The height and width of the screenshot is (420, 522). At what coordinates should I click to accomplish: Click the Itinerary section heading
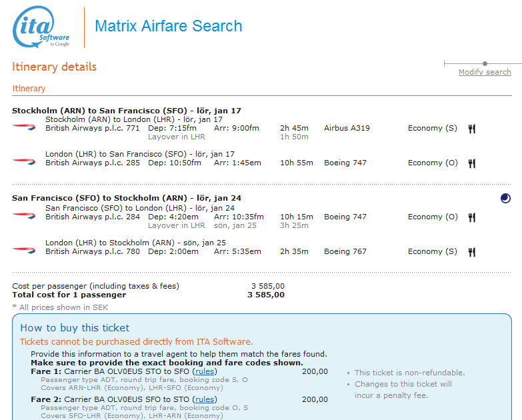[x=29, y=88]
